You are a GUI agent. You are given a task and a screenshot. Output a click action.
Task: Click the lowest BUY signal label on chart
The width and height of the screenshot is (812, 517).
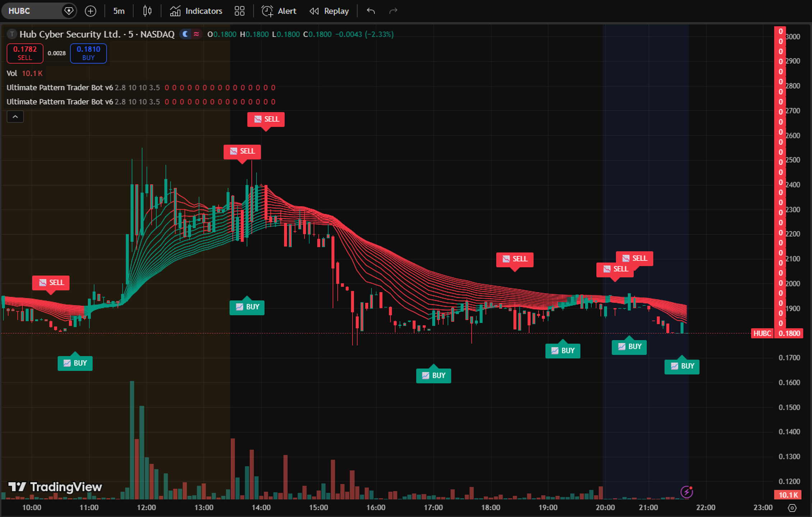(x=434, y=376)
